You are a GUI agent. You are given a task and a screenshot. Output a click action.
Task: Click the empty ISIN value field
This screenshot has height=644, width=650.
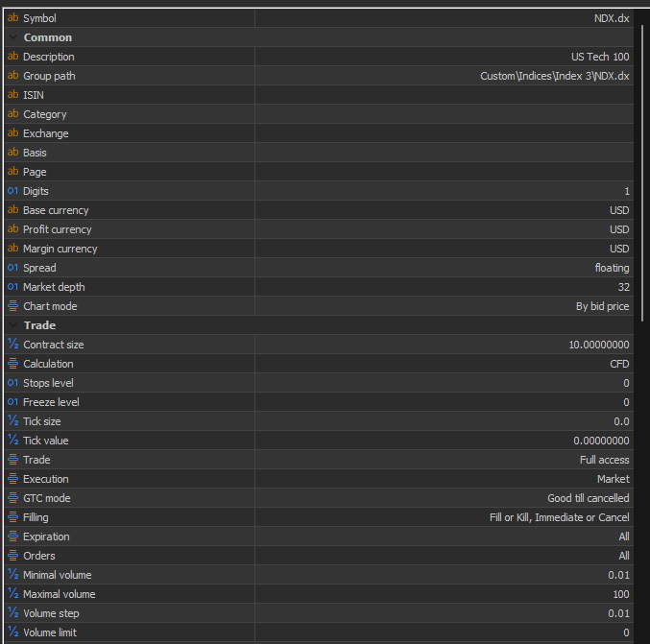[444, 95]
